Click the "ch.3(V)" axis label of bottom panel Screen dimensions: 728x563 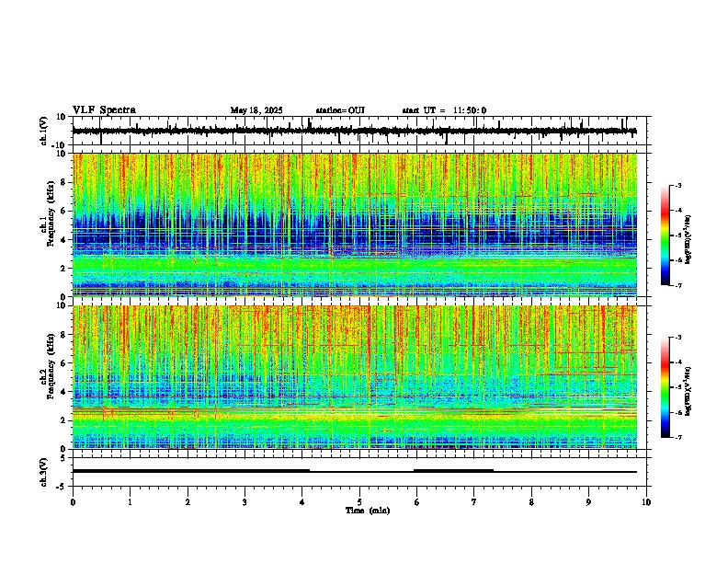tap(44, 472)
